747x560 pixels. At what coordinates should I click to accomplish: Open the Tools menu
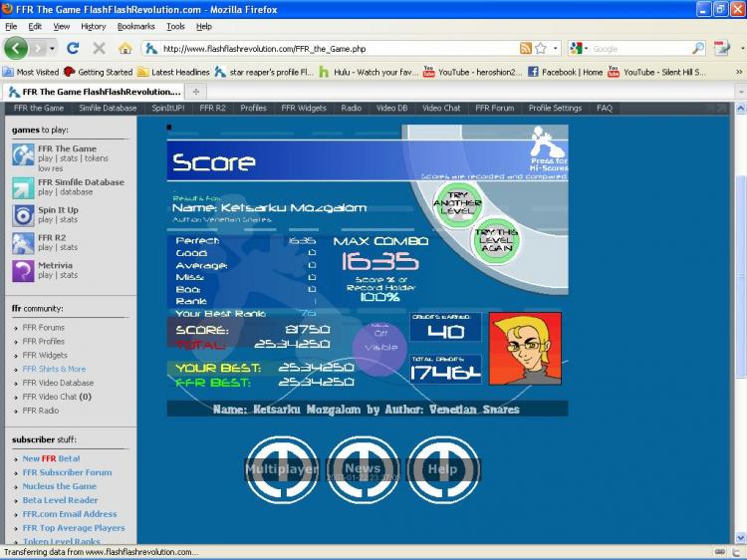[x=175, y=27]
